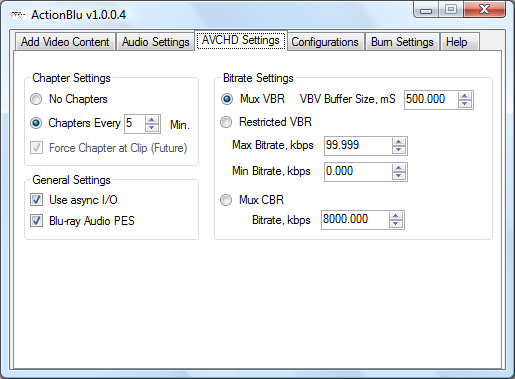
Task: Go to the Burn Settings tab
Action: pyautogui.click(x=402, y=42)
